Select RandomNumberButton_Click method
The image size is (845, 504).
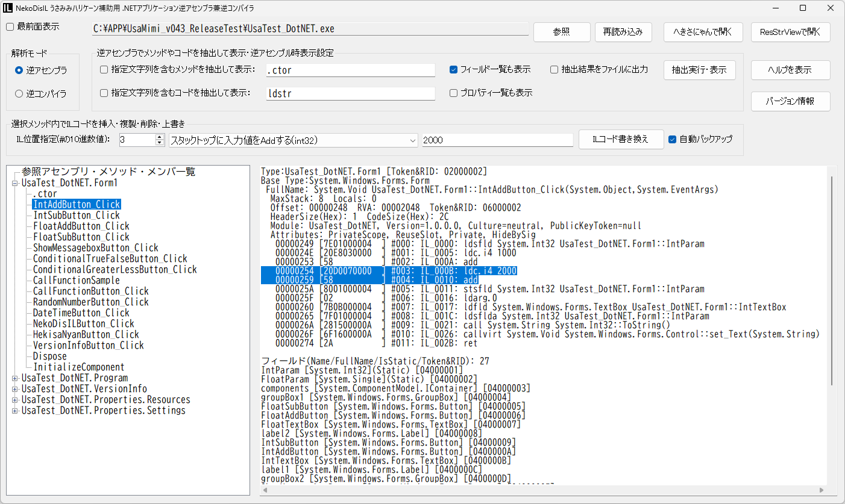click(91, 302)
